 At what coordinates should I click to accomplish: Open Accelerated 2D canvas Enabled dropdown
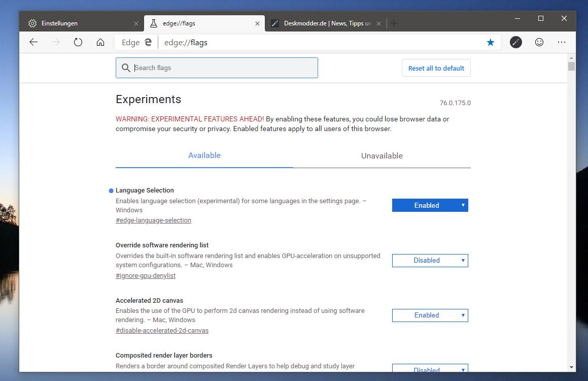(430, 315)
